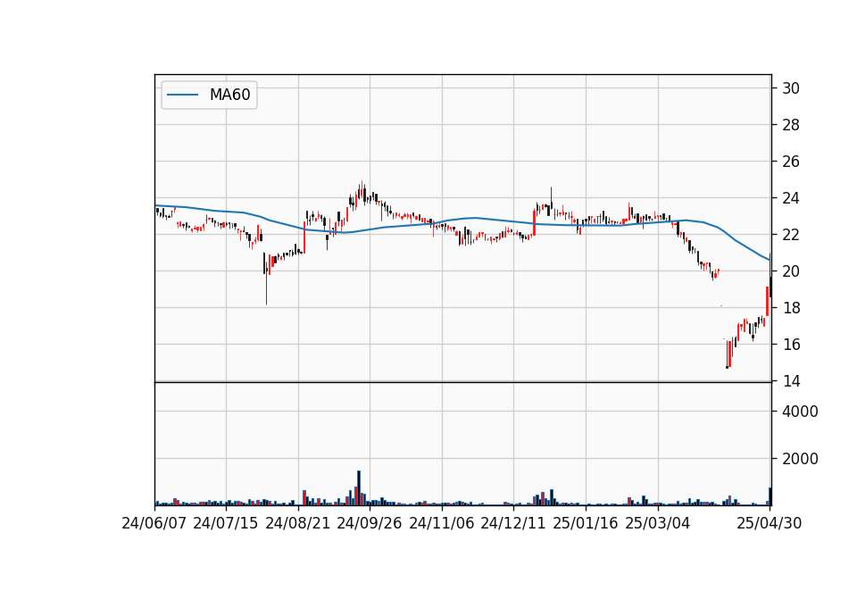Image resolution: width=857 pixels, height=616 pixels.
Task: Click the 24/11/06 date label
Action: tap(442, 523)
